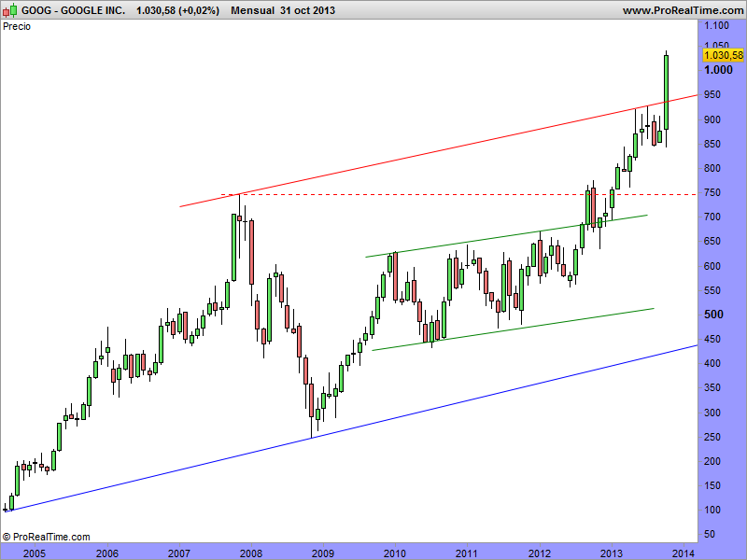This screenshot has height=560, width=747.
Task: Select the lower green channel line
Action: 513,329
